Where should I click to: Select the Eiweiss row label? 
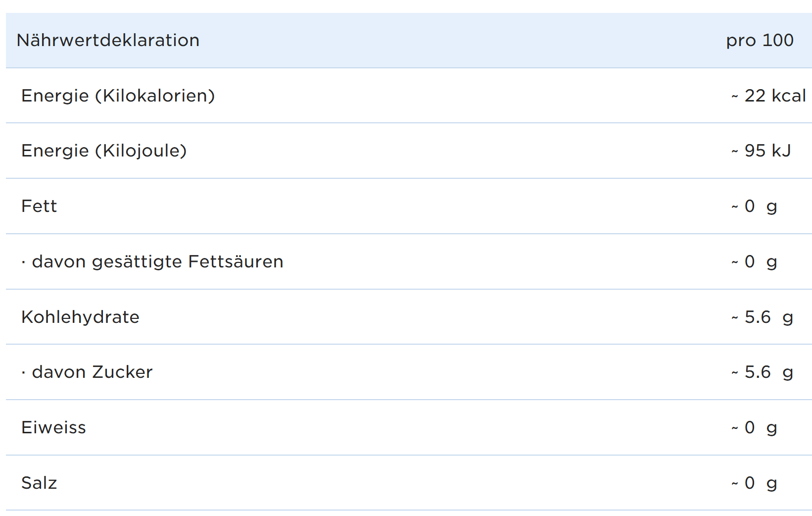tap(53, 427)
